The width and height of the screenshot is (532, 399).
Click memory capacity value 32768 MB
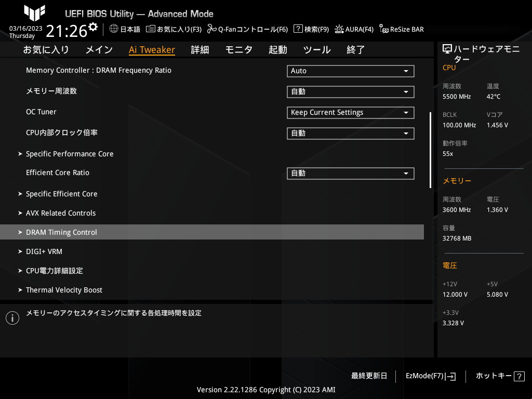[457, 238]
